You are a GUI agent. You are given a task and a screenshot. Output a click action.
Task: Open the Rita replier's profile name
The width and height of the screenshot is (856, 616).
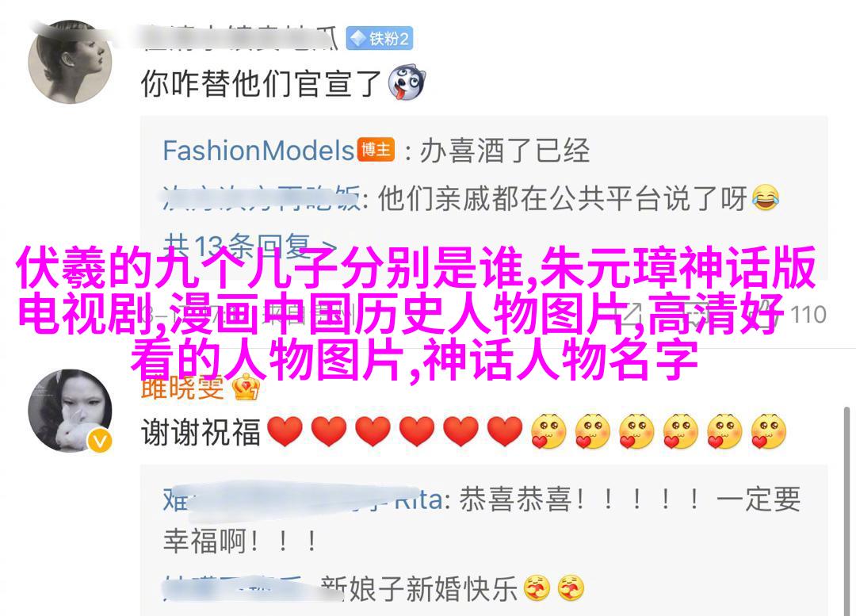coord(303,499)
